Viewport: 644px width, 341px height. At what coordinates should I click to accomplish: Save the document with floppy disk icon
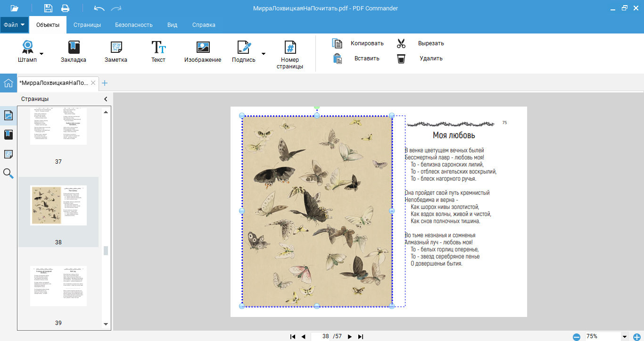(48, 8)
